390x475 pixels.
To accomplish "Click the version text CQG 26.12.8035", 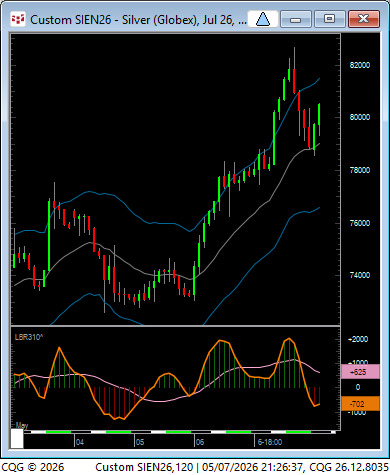I will [349, 467].
